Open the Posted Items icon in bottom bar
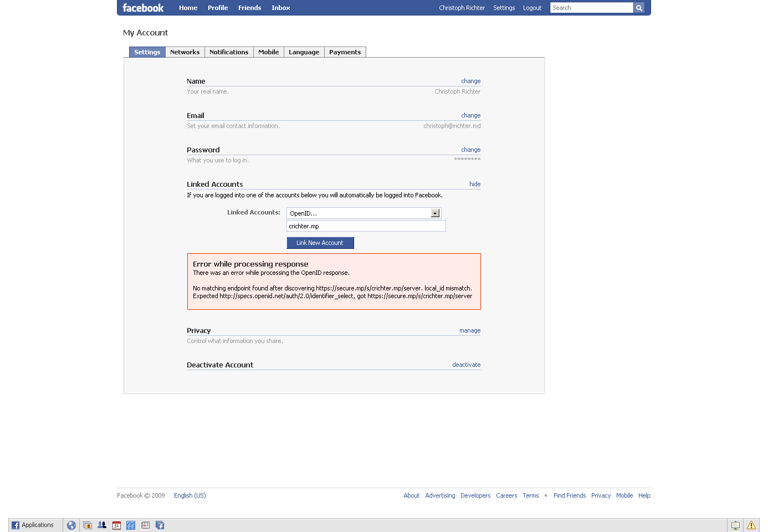The image size is (768, 532). click(160, 525)
